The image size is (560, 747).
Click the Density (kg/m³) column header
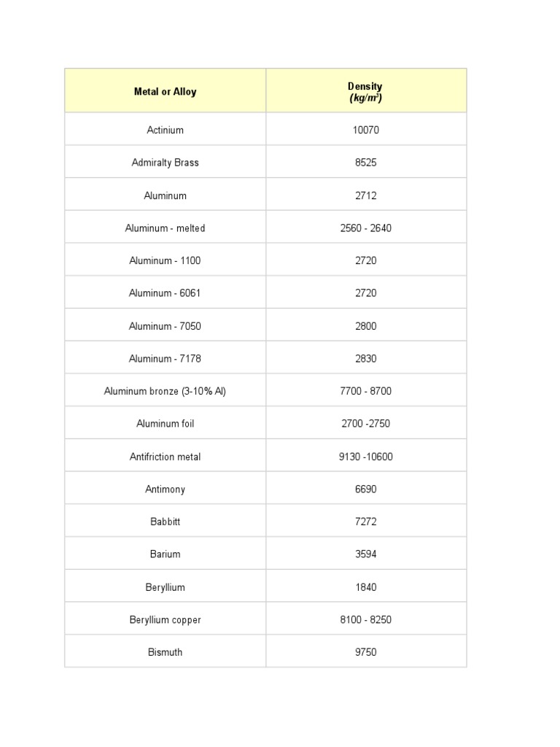pos(365,92)
